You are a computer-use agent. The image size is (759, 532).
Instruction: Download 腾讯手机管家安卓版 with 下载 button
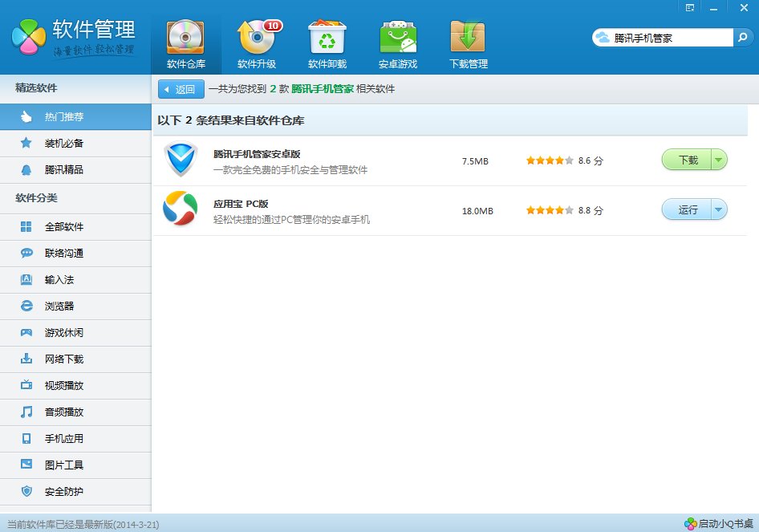pyautogui.click(x=687, y=160)
